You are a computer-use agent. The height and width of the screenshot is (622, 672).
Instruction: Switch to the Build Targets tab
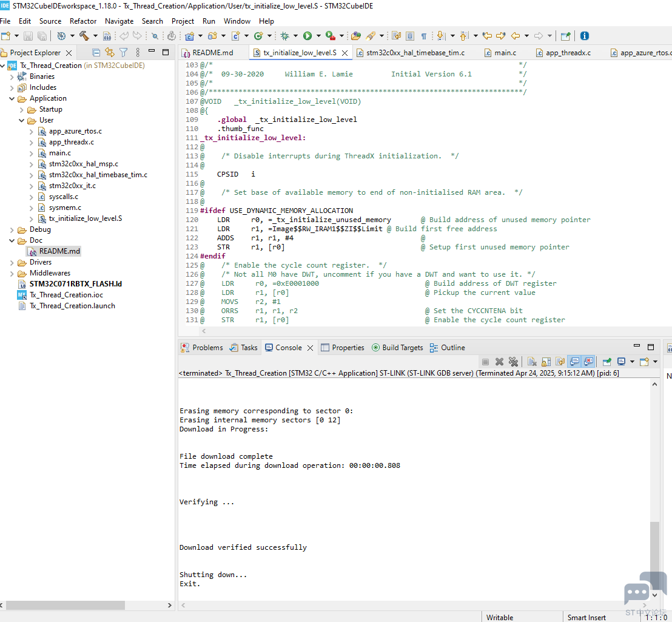tap(397, 348)
